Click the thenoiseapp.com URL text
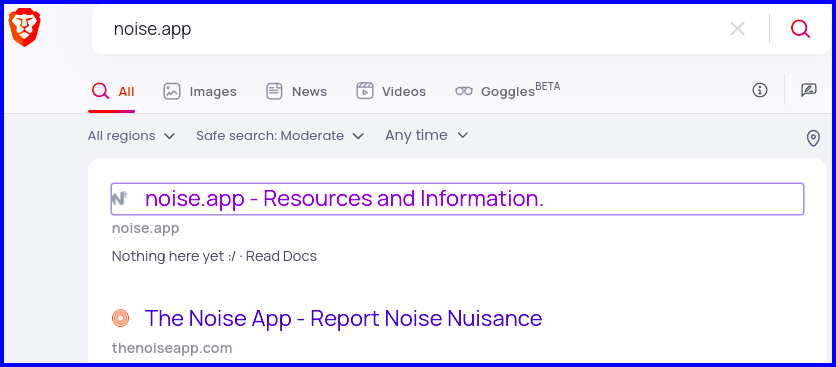The width and height of the screenshot is (836, 367). tap(172, 348)
